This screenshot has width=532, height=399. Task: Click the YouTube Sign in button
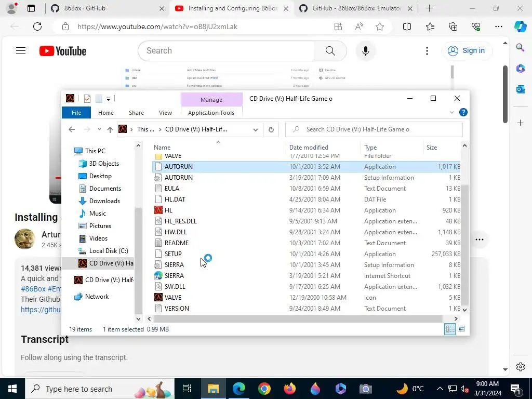click(x=467, y=50)
